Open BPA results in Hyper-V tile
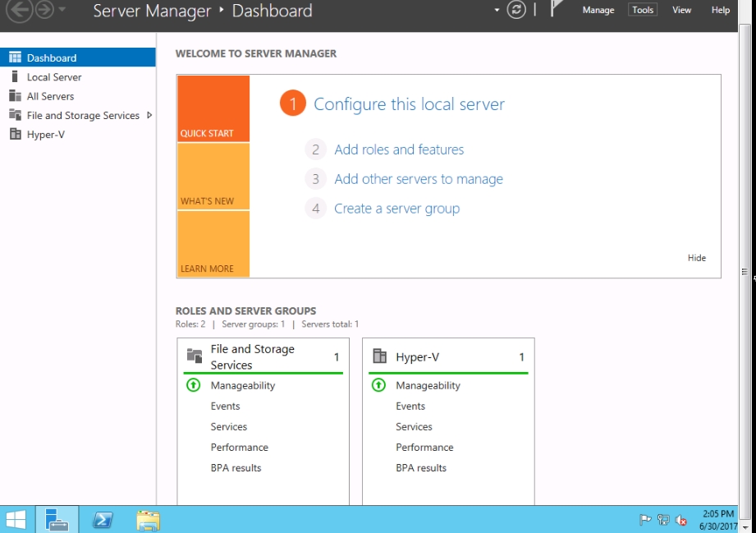Screen dimensions: 756x533 (x=421, y=468)
